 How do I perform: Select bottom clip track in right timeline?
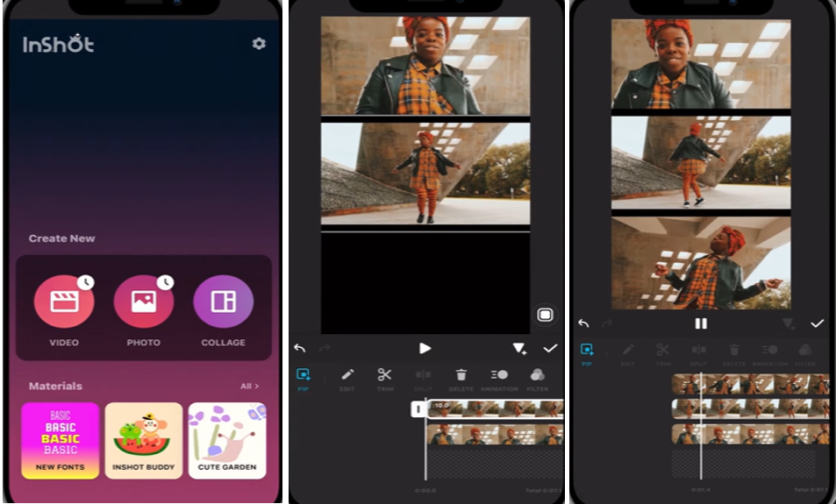click(750, 434)
